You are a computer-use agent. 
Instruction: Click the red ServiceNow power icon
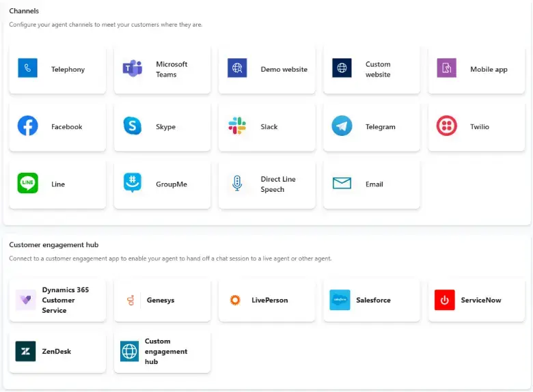point(444,300)
